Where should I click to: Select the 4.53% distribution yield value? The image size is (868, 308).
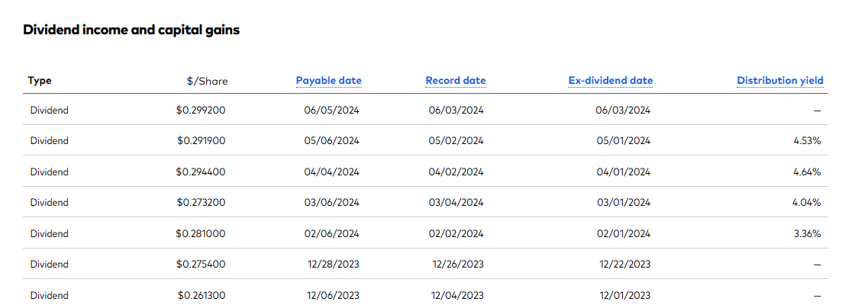[x=806, y=141]
